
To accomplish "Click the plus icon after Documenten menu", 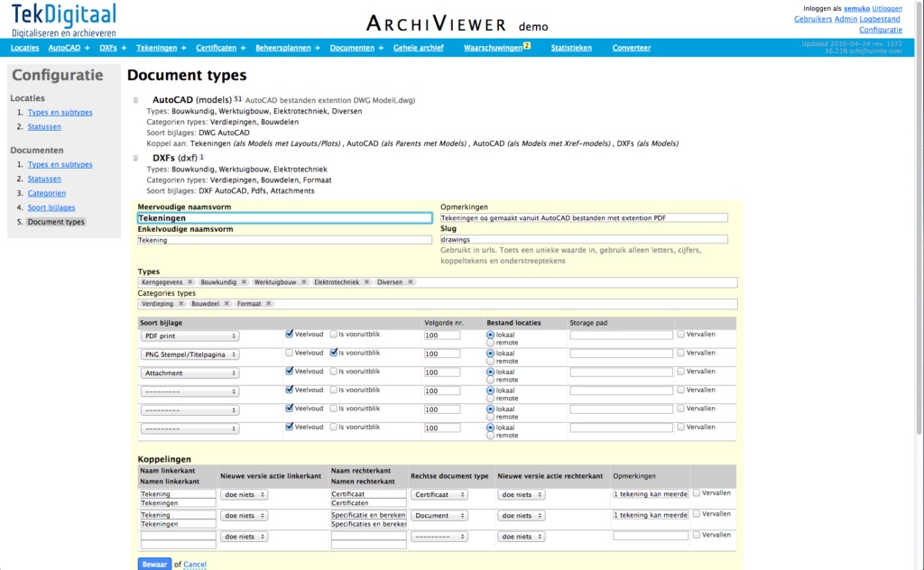I will click(x=382, y=48).
